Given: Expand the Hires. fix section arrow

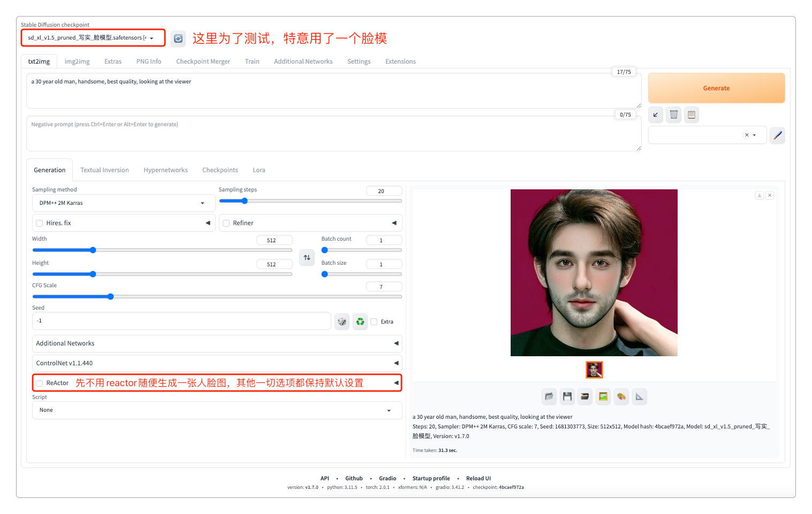Looking at the screenshot, I should 208,223.
